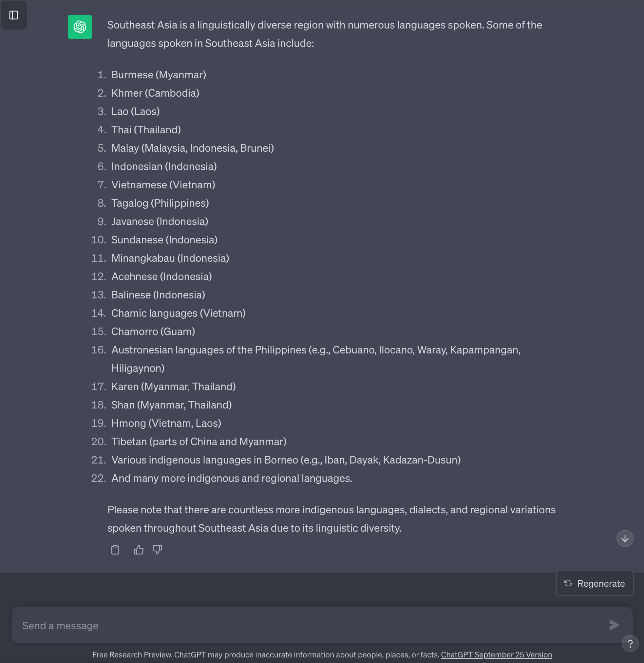Click the 'Free Research Preview' disclaimer text

pyautogui.click(x=266, y=654)
